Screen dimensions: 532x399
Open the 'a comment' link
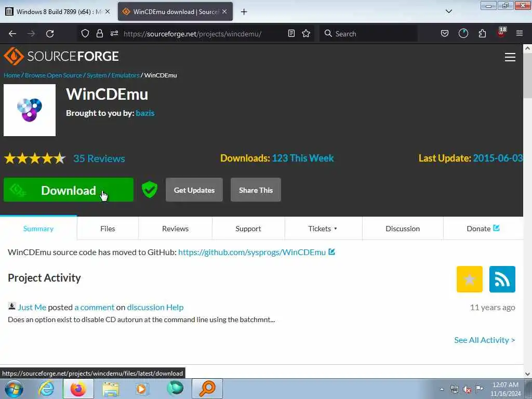95,307
